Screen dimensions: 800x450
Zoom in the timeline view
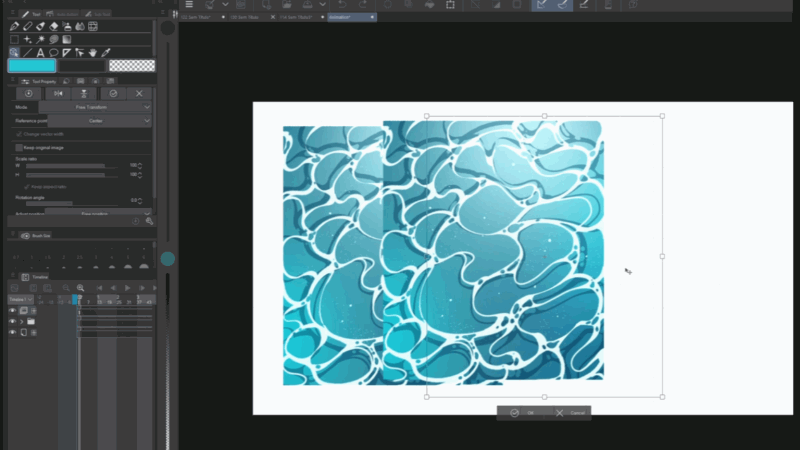tap(80, 287)
